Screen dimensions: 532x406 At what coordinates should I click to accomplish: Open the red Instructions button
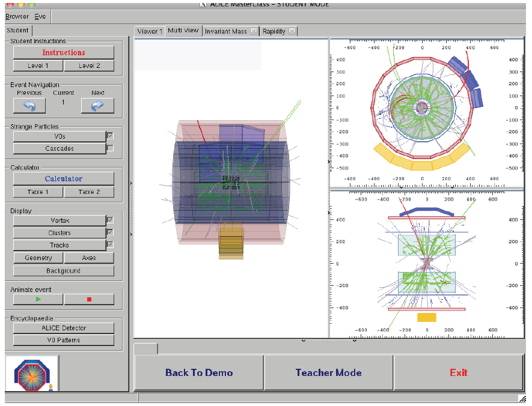[x=64, y=53]
